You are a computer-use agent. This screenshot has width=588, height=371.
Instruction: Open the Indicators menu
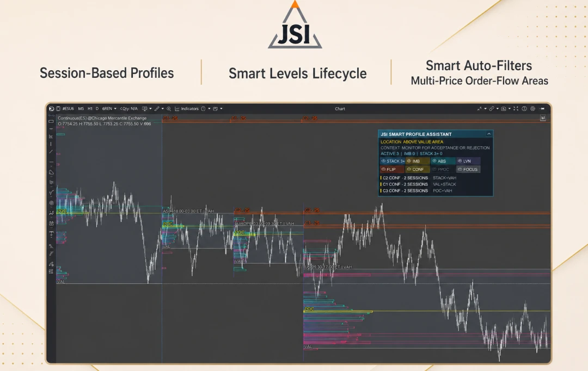pyautogui.click(x=187, y=109)
